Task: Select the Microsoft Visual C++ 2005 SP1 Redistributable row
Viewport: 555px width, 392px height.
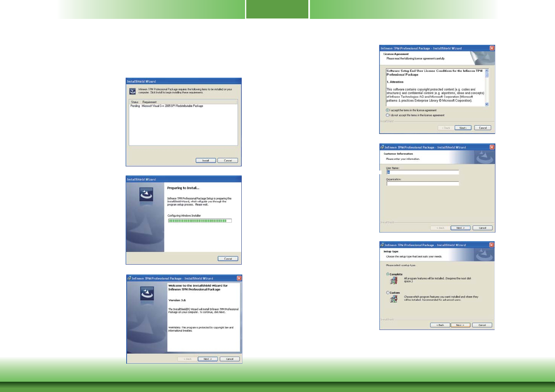Action: point(183,106)
